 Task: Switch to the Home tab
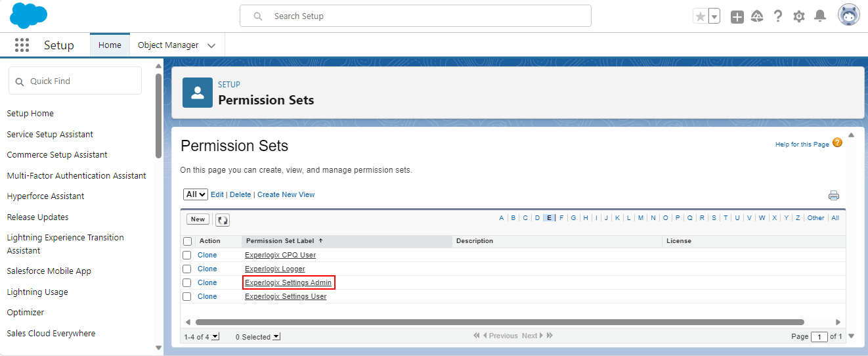[110, 45]
